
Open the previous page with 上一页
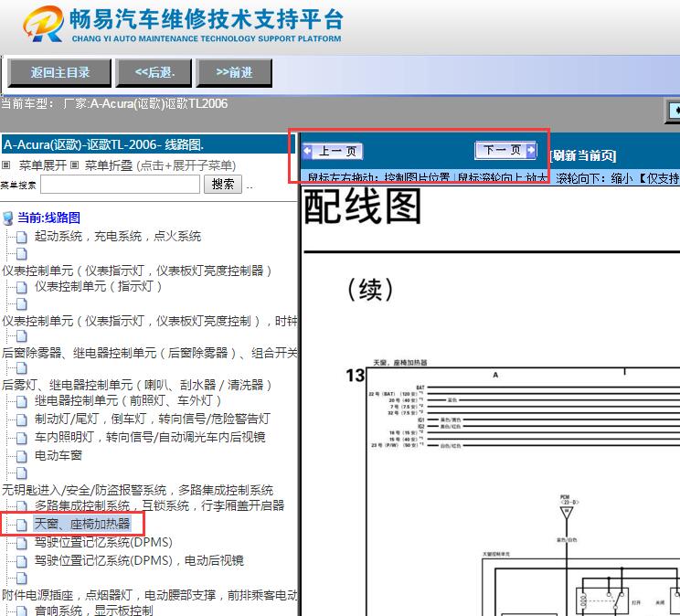click(x=333, y=151)
